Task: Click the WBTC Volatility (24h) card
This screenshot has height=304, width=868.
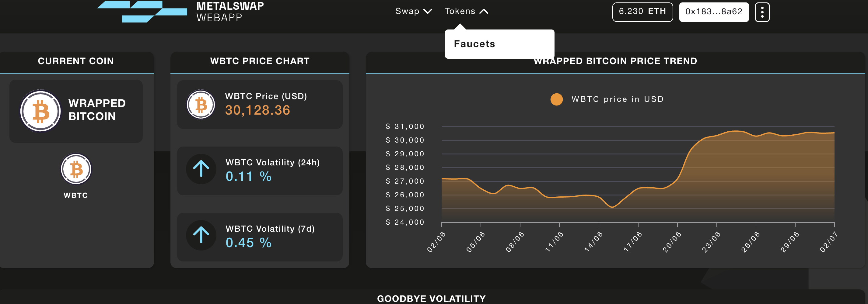Action: click(x=260, y=171)
